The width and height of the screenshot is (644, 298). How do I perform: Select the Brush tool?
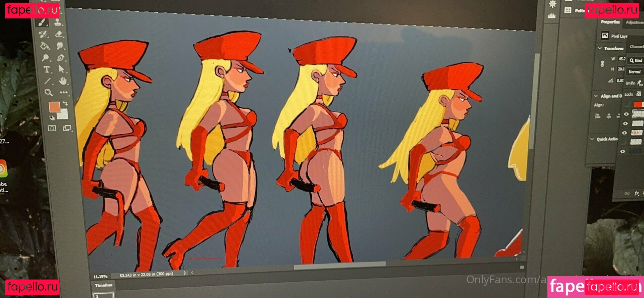(43, 22)
